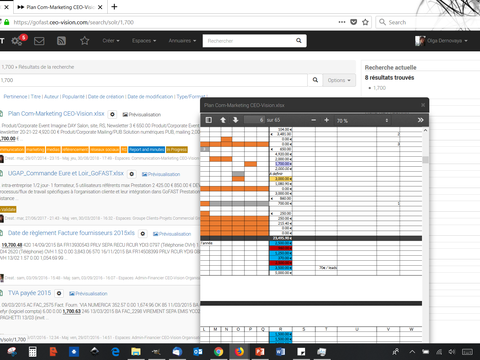Expand the Espaces menu
The width and height of the screenshot is (480, 360).
click(144, 41)
